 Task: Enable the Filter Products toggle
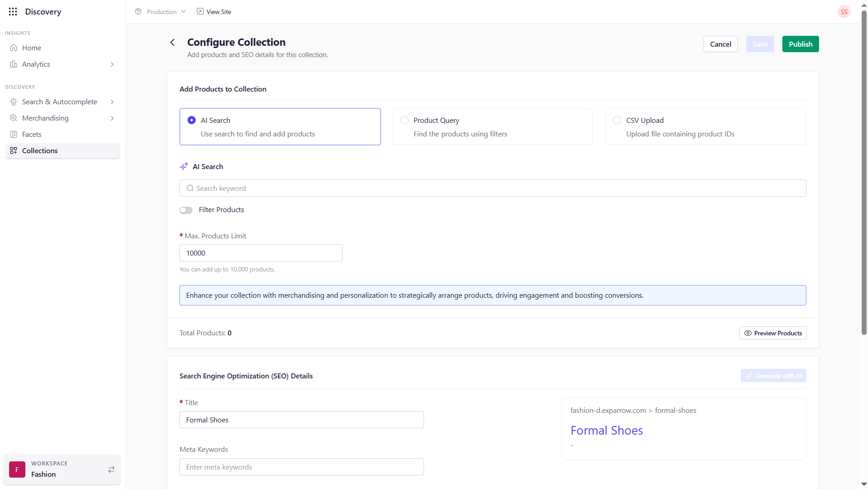click(x=186, y=210)
